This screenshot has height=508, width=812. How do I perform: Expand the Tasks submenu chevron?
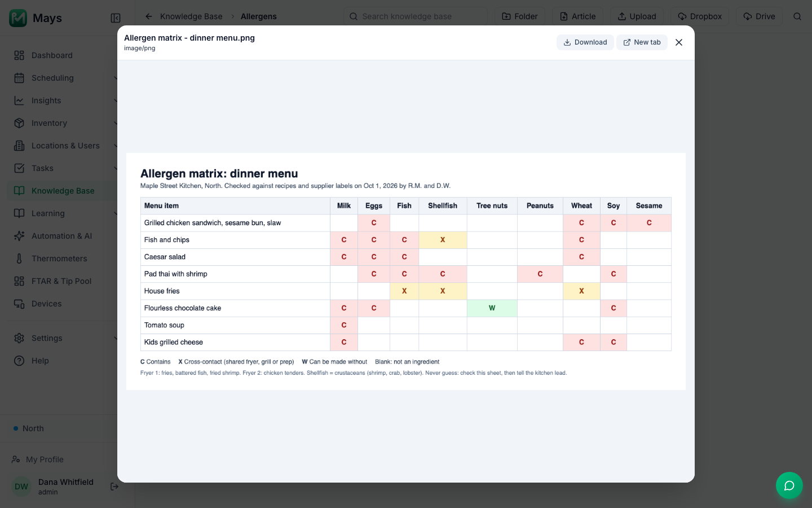[x=116, y=168]
